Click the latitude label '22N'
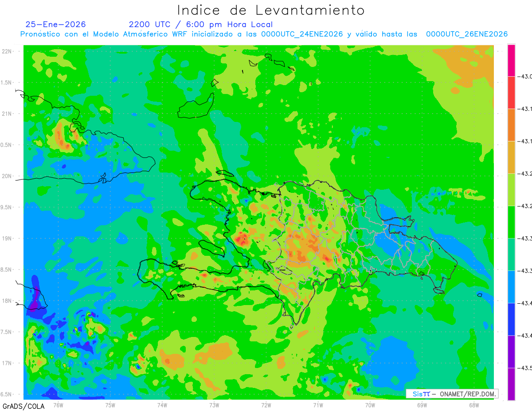This screenshot has width=532, height=411. click(8, 51)
